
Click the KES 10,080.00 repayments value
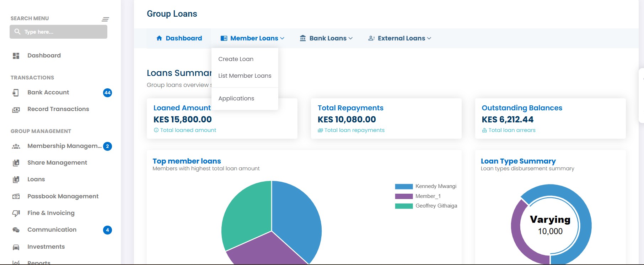(x=347, y=120)
